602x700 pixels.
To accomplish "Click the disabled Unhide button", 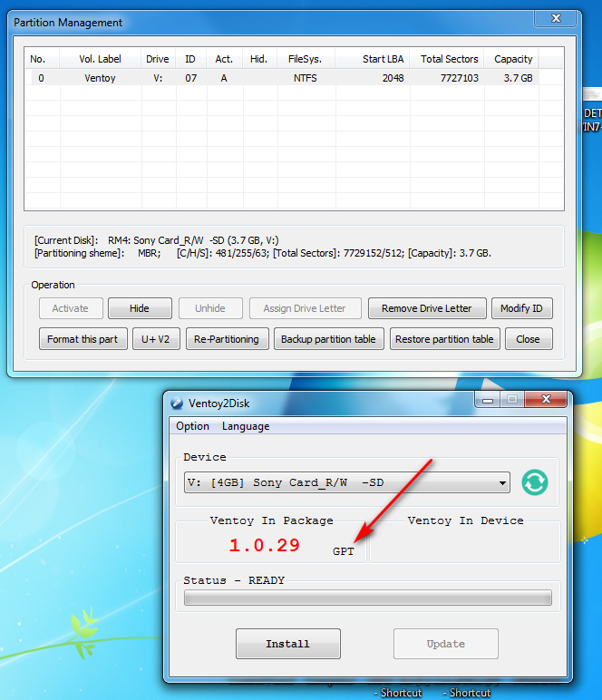I will coord(210,308).
